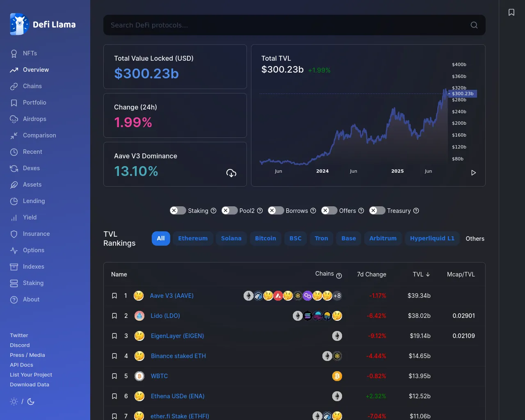Click the 7d Change column header
Viewport: 525px width, 420px height.
point(372,274)
